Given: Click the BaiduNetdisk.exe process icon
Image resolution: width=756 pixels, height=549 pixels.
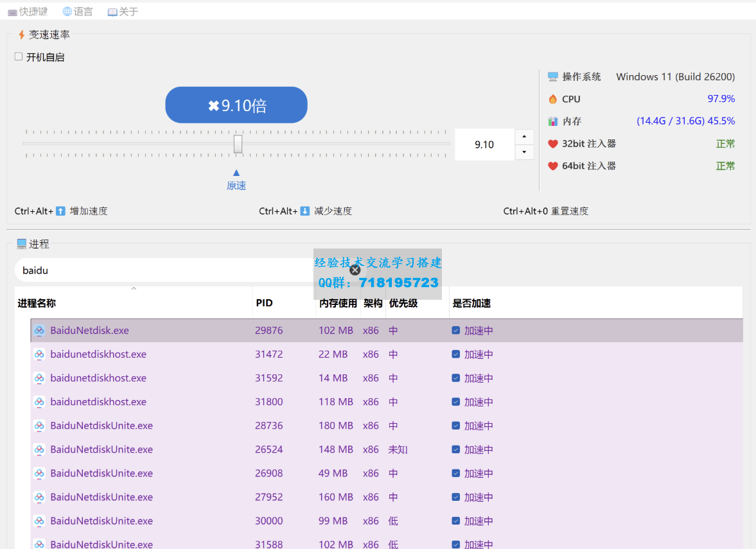Looking at the screenshot, I should pos(39,331).
